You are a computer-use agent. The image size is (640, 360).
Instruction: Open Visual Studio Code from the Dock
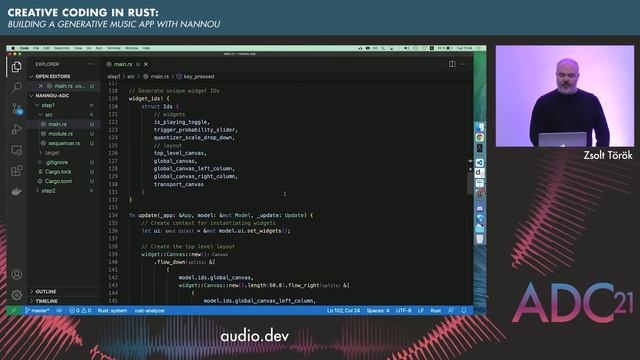pyautogui.click(x=480, y=162)
